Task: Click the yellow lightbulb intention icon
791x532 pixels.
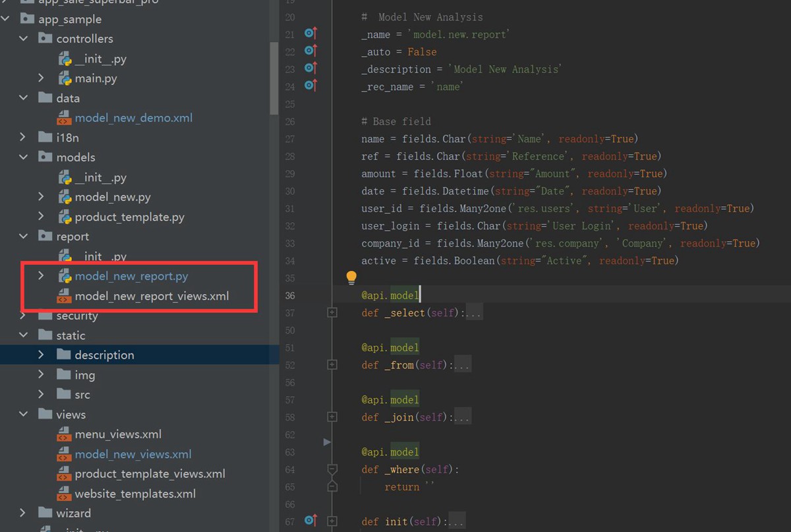Action: 351,278
